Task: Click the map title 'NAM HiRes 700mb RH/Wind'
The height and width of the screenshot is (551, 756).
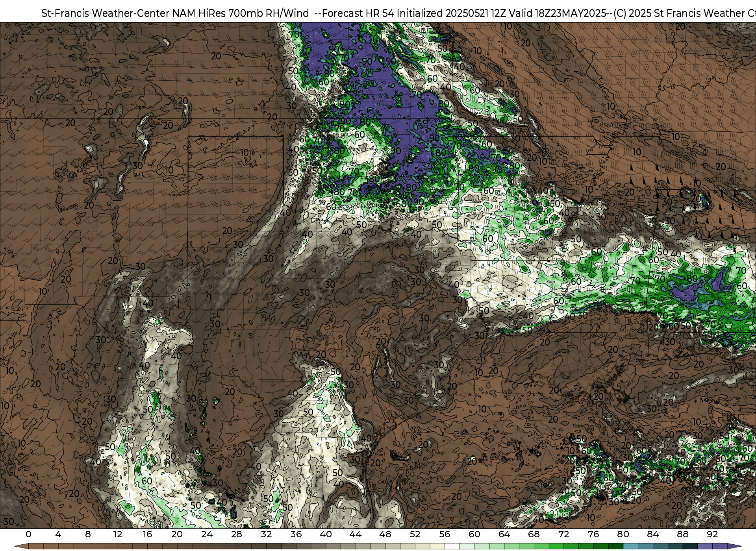Action: (x=241, y=13)
